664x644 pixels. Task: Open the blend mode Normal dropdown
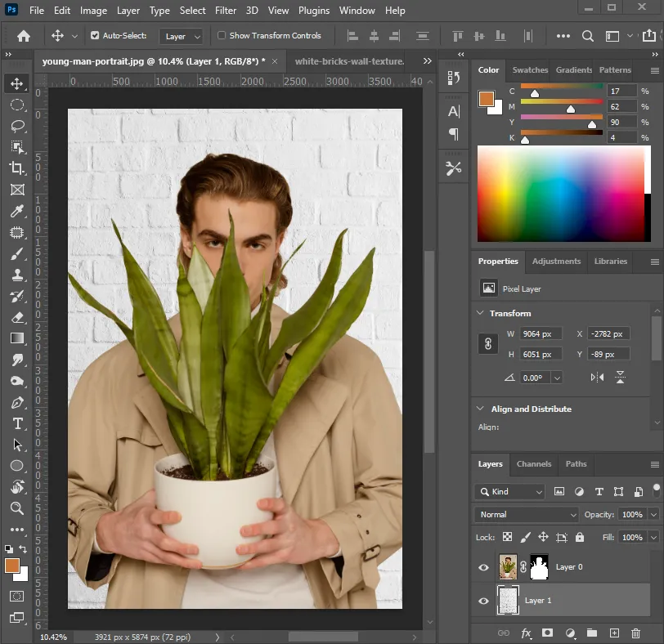(x=527, y=515)
